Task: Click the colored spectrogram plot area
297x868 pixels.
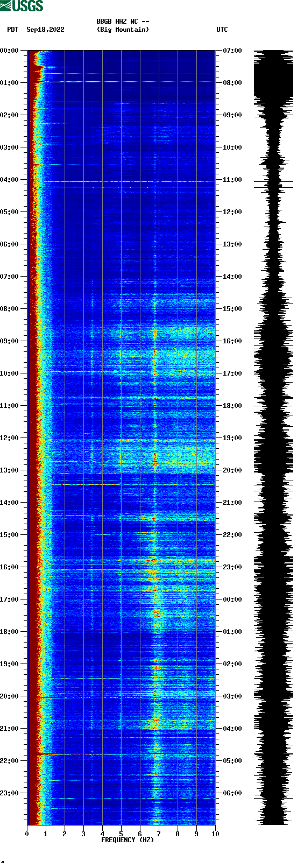Action: pyautogui.click(x=121, y=437)
